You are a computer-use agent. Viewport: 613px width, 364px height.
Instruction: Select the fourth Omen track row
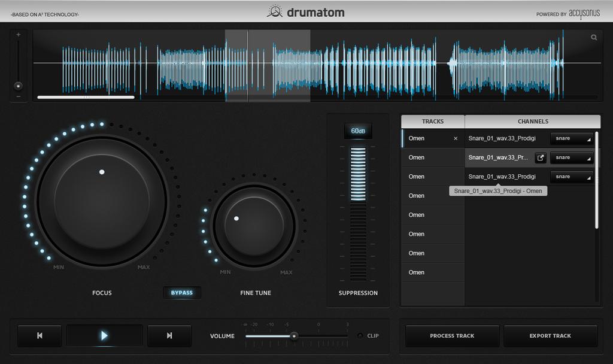pyautogui.click(x=433, y=196)
